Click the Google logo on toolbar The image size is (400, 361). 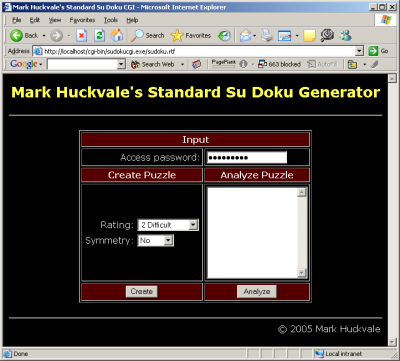(x=23, y=64)
